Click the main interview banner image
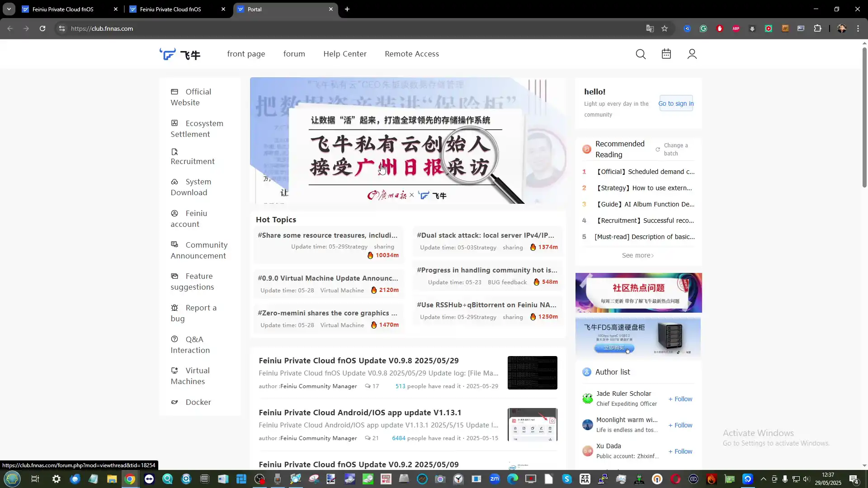The height and width of the screenshot is (488, 868). [x=407, y=141]
